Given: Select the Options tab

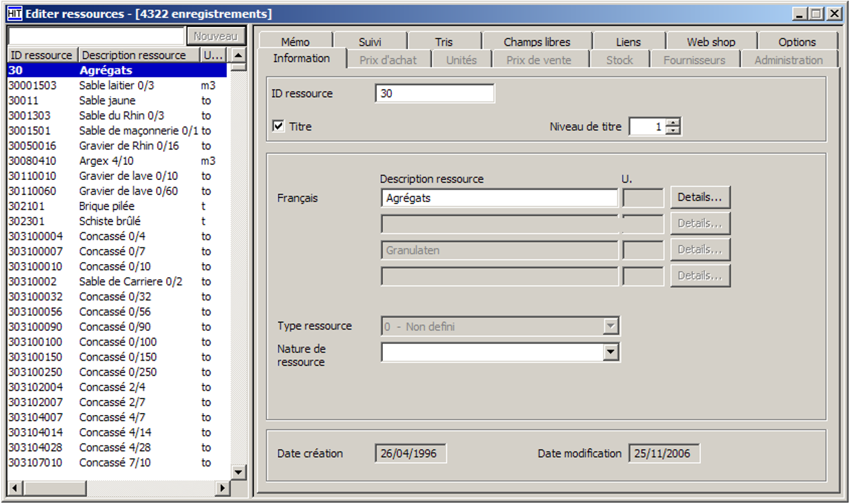Looking at the screenshot, I should pyautogui.click(x=797, y=42).
